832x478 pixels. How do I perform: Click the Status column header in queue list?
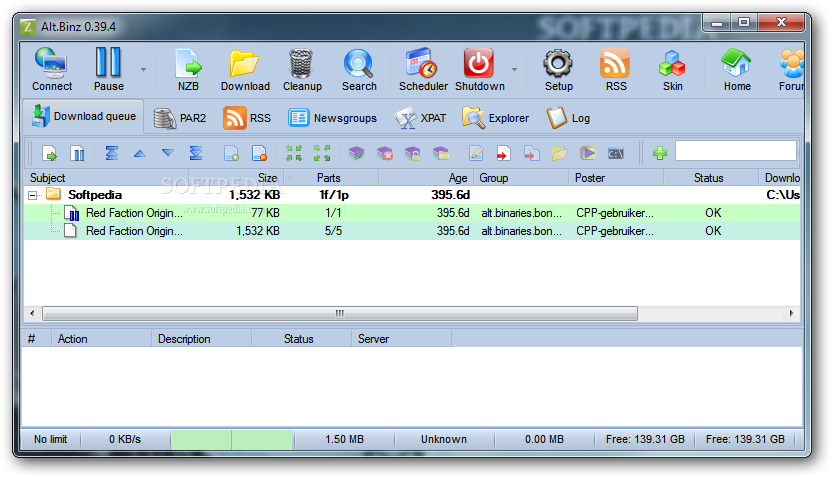pos(710,178)
